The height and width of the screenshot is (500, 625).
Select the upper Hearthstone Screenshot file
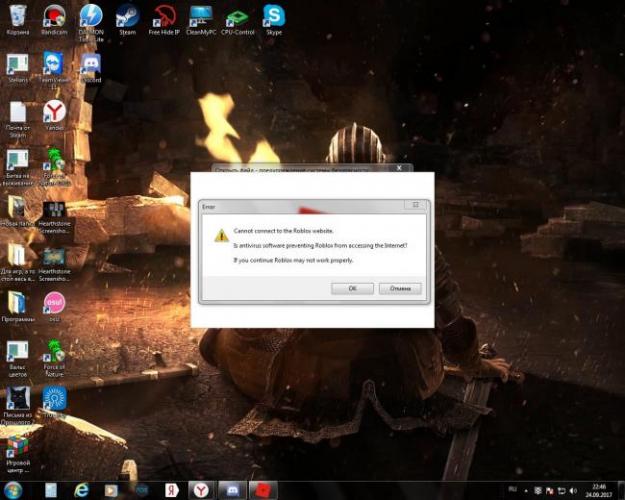(x=54, y=217)
